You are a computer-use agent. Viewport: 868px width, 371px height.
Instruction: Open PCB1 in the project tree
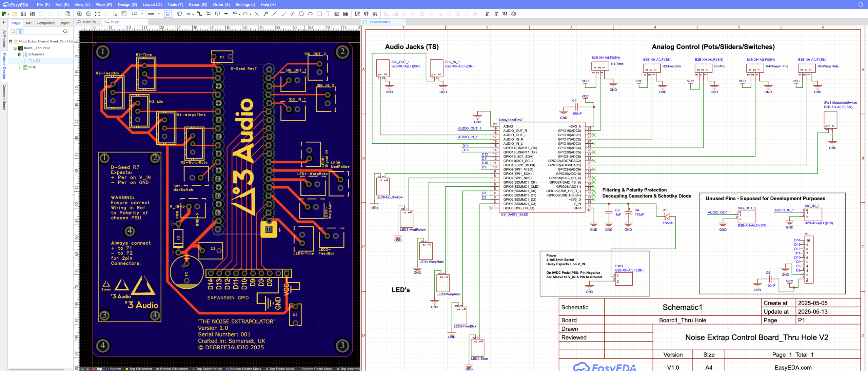coord(32,67)
